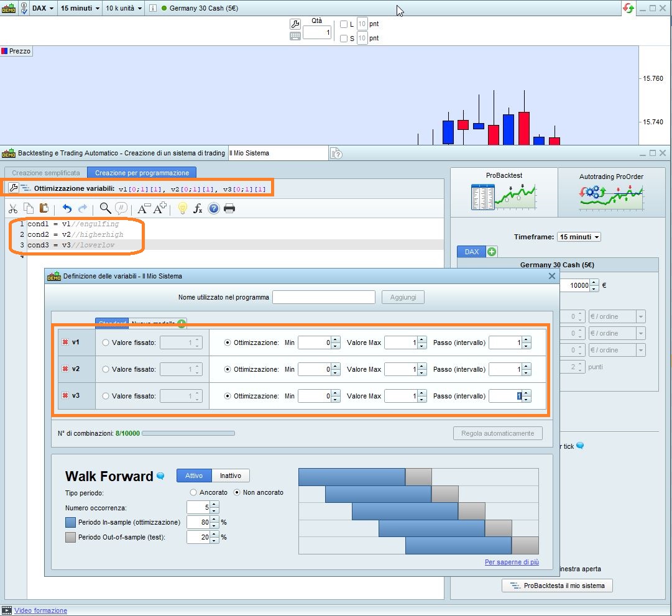Click the light bulb hint icon
The height and width of the screenshot is (616, 672).
click(x=183, y=208)
